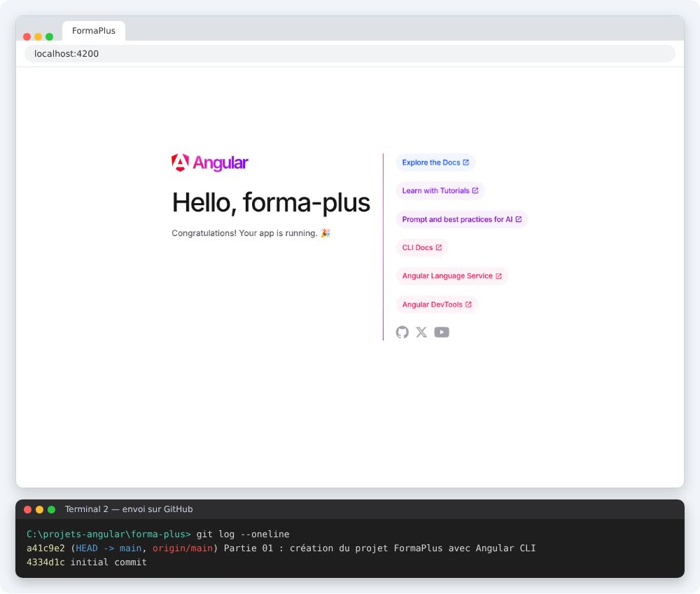The width and height of the screenshot is (700, 594).
Task: Open Prompt and best practices for AI
Action: tap(461, 219)
